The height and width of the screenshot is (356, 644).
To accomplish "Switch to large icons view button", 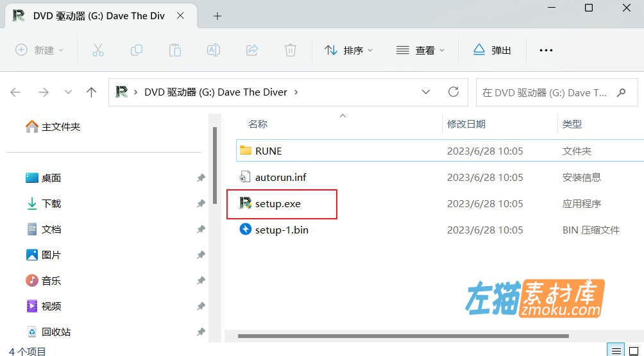I will [634, 351].
